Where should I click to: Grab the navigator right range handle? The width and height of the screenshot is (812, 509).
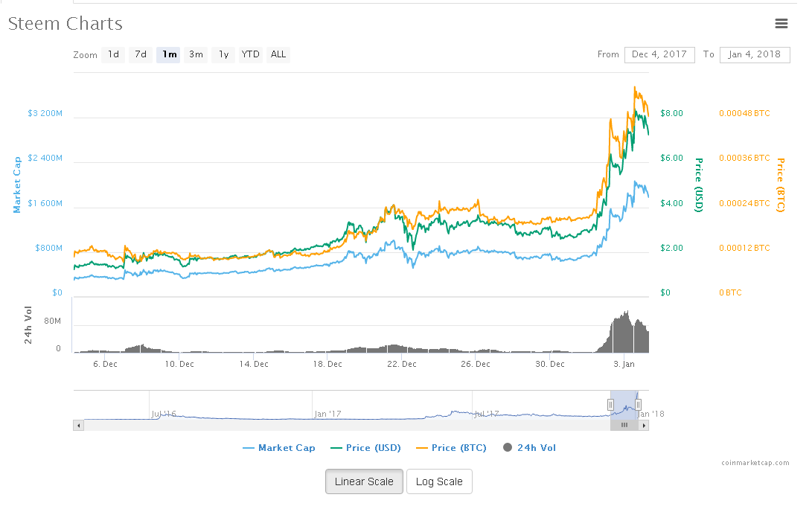click(638, 405)
